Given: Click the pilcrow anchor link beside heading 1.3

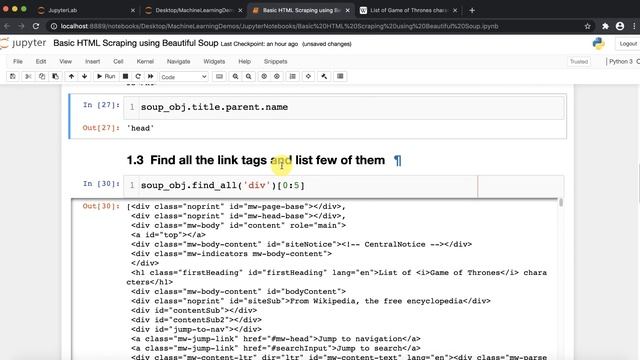Looking at the screenshot, I should click(x=398, y=160).
